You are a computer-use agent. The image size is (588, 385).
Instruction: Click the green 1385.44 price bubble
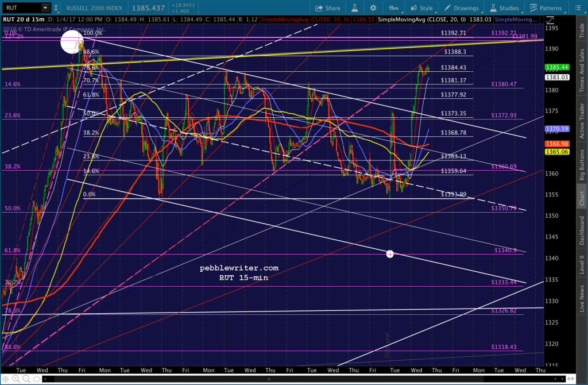557,67
